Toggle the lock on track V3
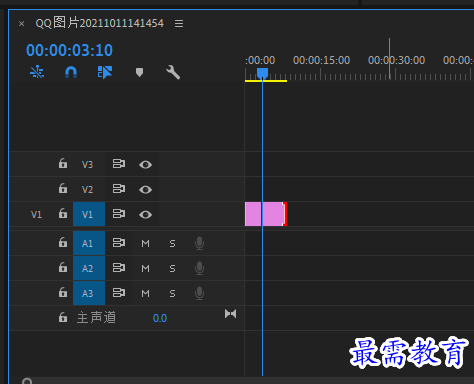This screenshot has height=384, width=474. coord(63,164)
